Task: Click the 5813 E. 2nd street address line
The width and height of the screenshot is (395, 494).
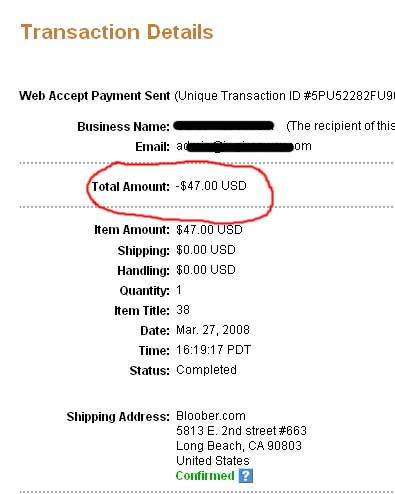Action: coord(241,431)
